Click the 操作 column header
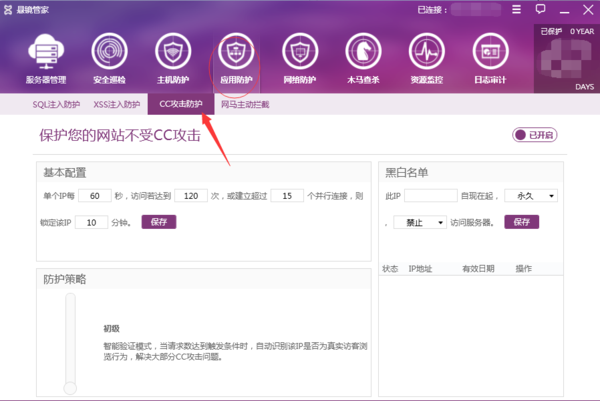600x401 pixels. click(x=523, y=269)
